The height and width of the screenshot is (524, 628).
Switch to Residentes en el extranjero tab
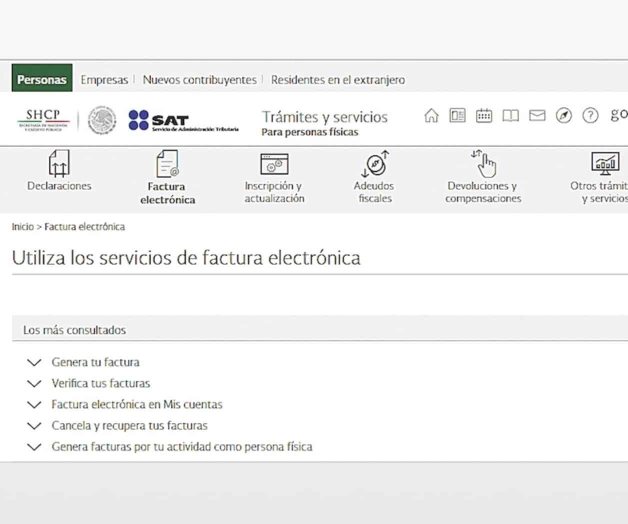pyautogui.click(x=338, y=80)
